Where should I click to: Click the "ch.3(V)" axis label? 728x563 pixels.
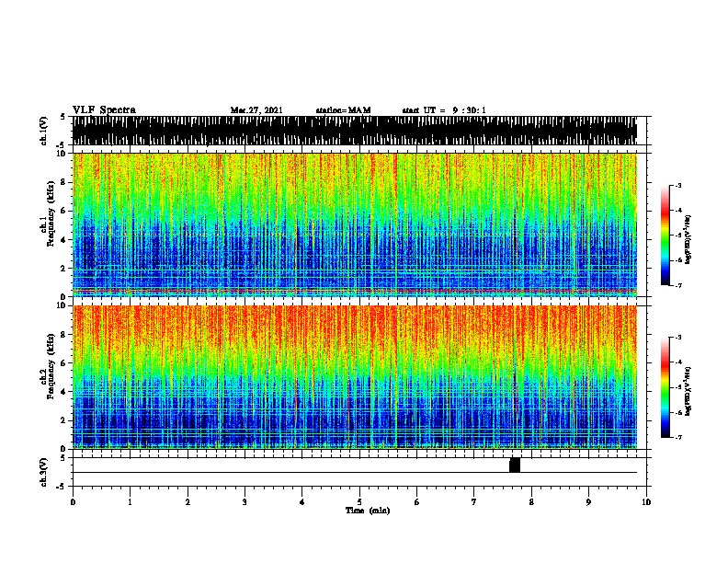click(44, 472)
